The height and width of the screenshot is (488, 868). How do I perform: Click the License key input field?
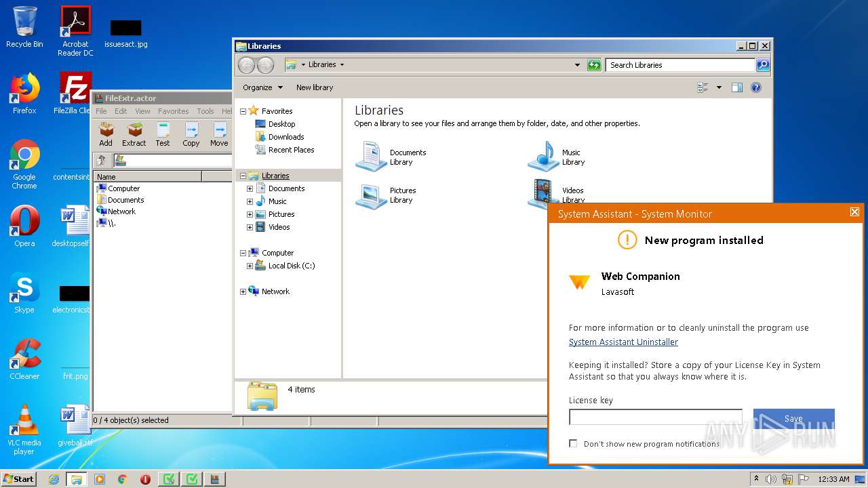pos(656,417)
